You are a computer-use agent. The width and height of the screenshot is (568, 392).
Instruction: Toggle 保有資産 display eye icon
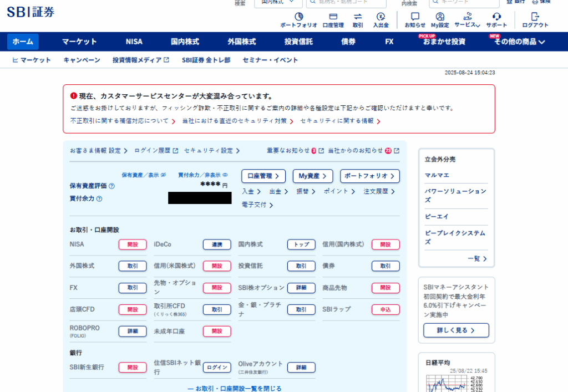tap(164, 175)
